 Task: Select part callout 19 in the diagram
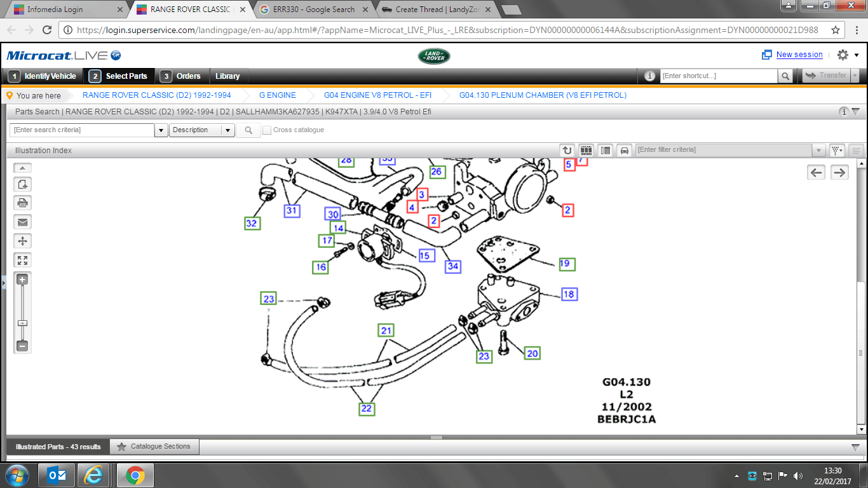click(567, 264)
